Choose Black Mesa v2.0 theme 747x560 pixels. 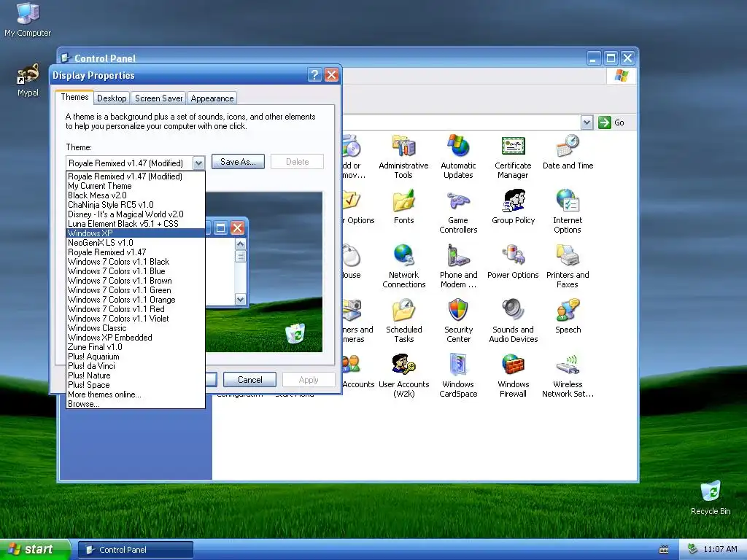(135, 195)
